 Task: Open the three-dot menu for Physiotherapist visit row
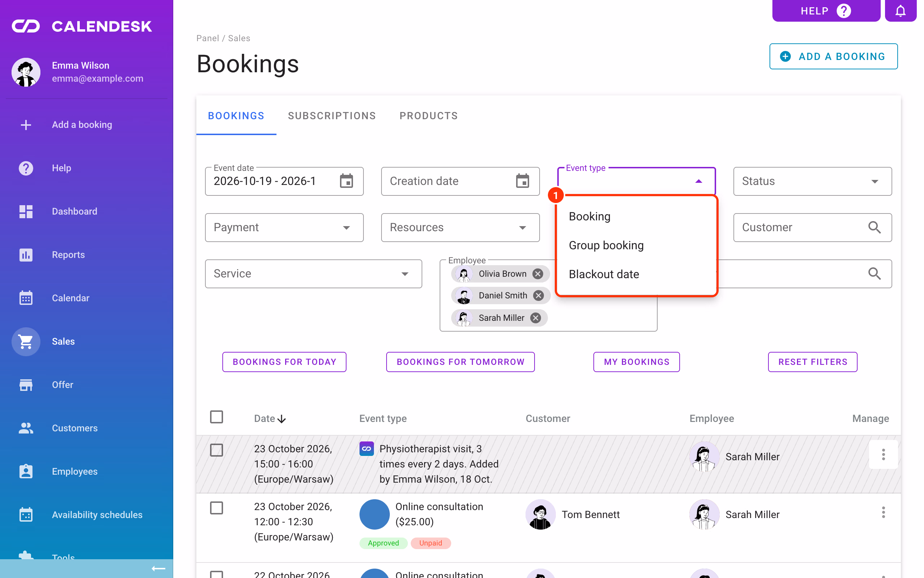pos(883,454)
